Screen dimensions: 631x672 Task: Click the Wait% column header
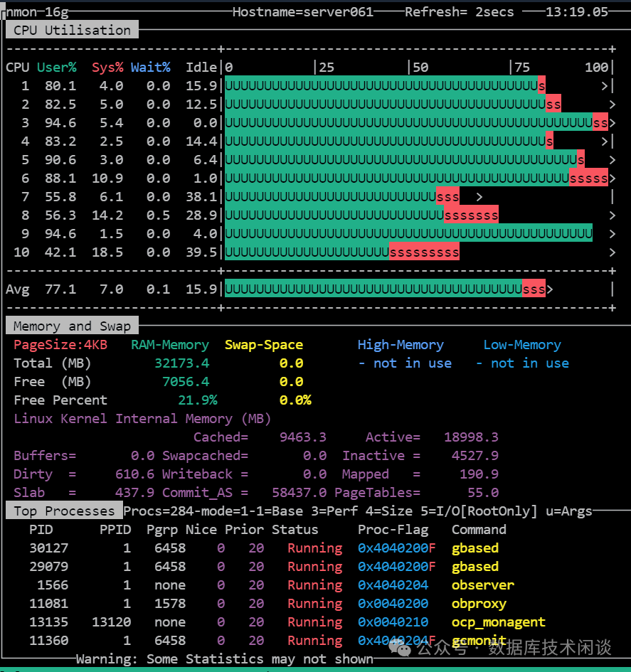(x=151, y=68)
